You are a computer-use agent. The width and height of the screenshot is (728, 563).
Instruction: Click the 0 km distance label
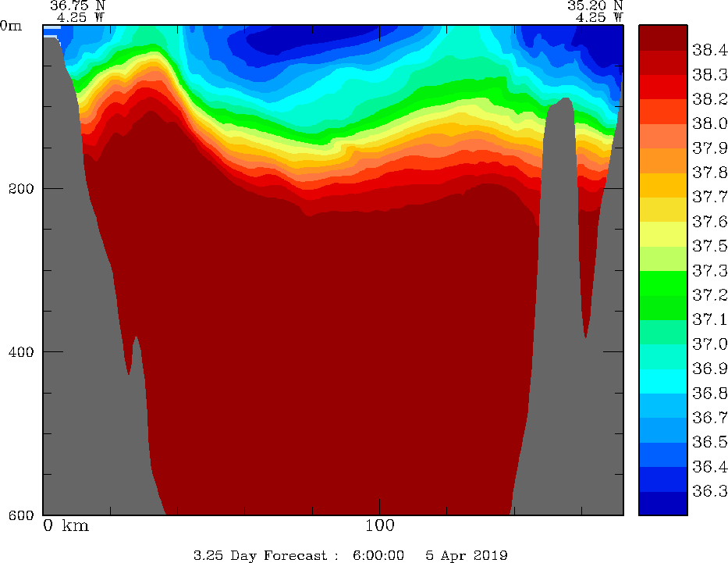tap(66, 526)
